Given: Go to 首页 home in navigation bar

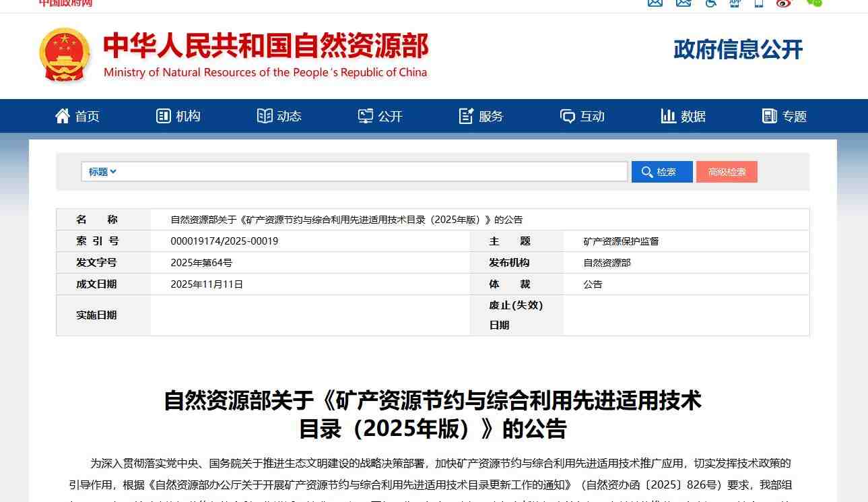Looking at the screenshot, I should [77, 116].
